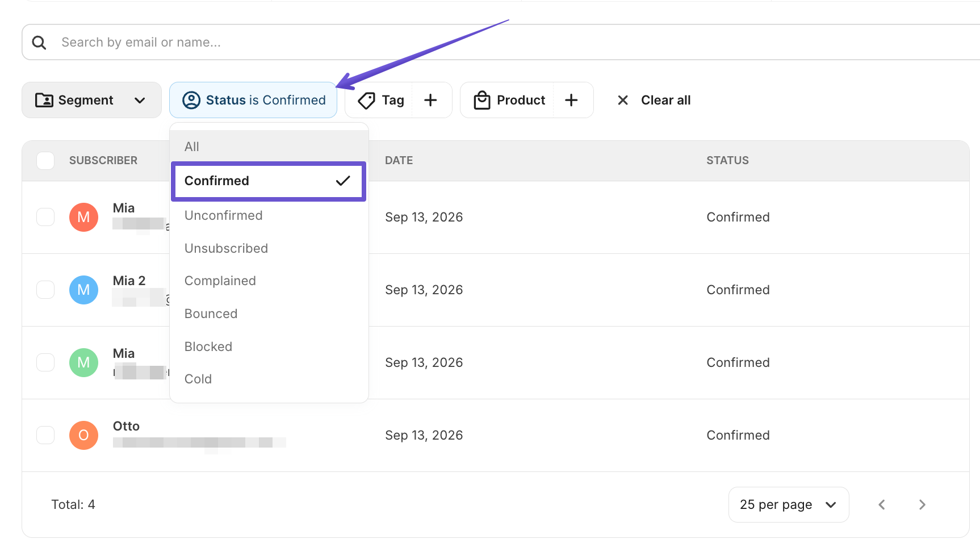Choose Blocked status option
This screenshot has height=543, width=980.
(269, 346)
